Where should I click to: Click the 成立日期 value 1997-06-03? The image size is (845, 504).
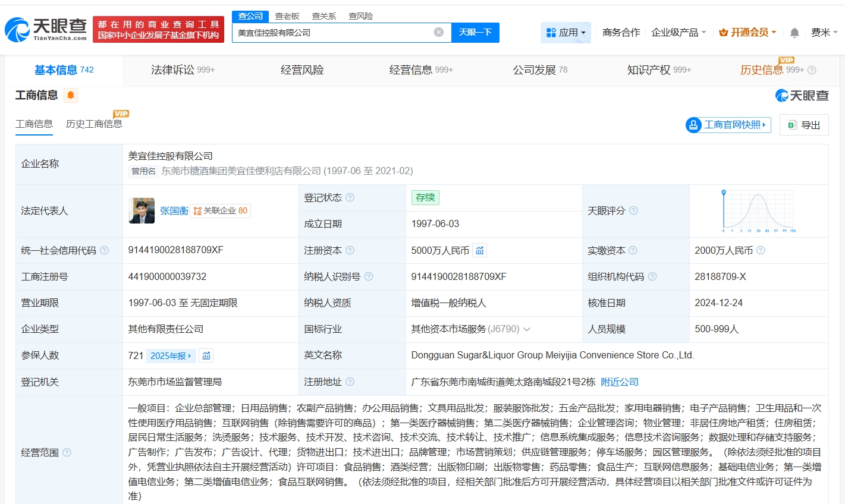click(435, 223)
